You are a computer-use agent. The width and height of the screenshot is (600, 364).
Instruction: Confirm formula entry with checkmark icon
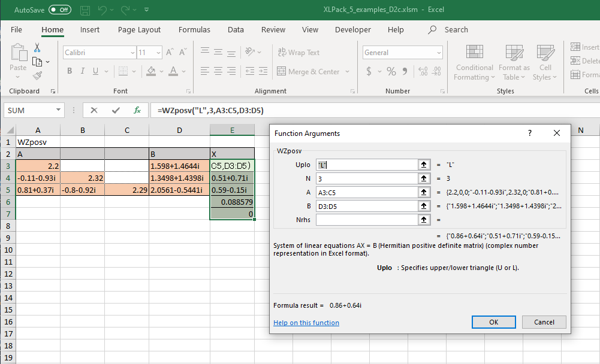click(116, 111)
